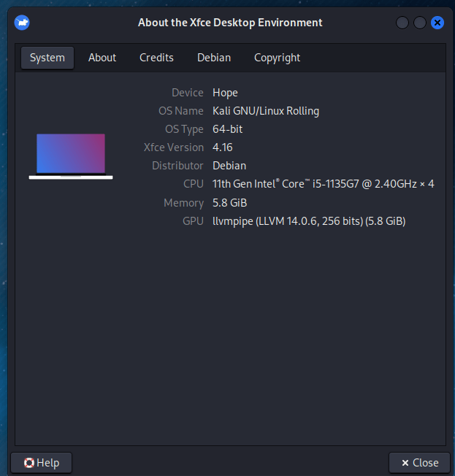Switch to the About tab
Image resolution: width=455 pixels, height=476 pixels.
[x=102, y=58]
